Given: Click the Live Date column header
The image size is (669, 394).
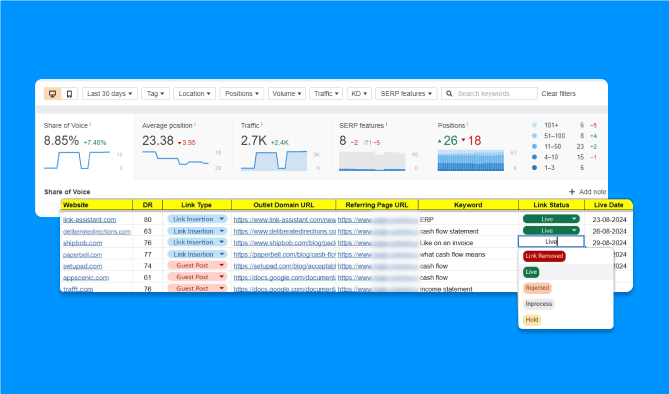Looking at the screenshot, I should point(608,205).
